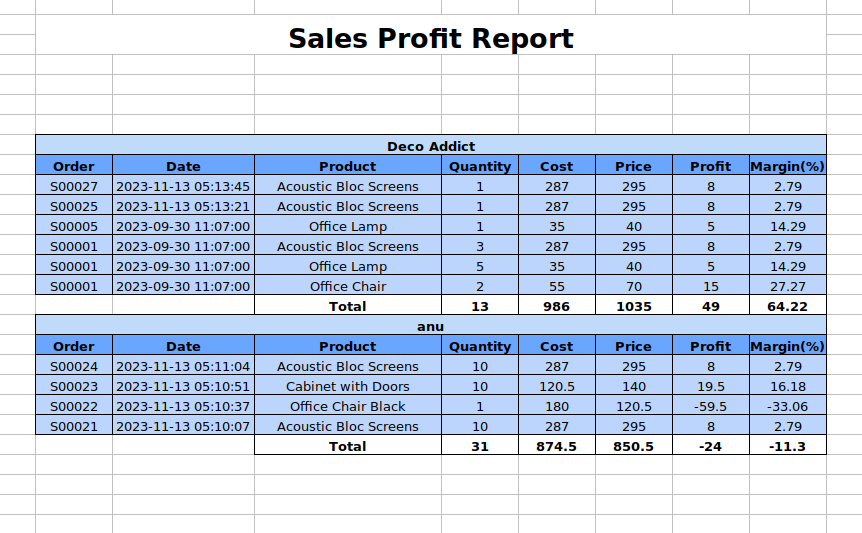Click the -33.06 margin cell
This screenshot has height=533, width=862.
(x=787, y=406)
